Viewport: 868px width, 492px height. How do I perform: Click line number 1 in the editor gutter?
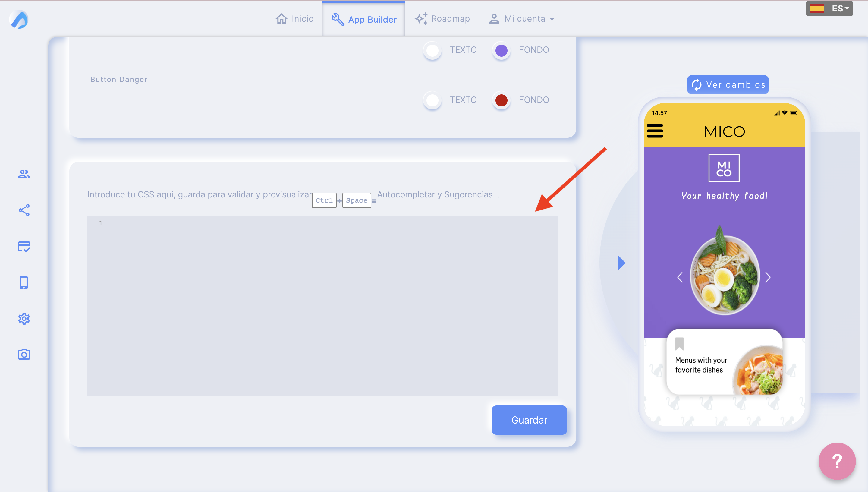(101, 223)
